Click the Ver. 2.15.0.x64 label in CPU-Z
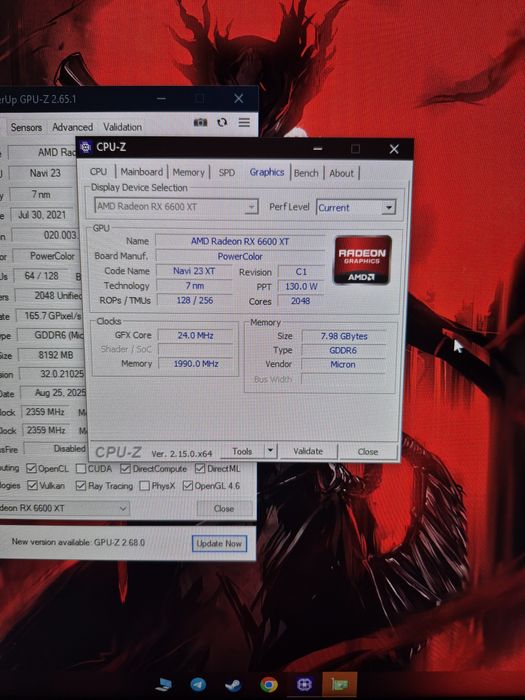Viewport: 525px width, 700px height. click(182, 454)
